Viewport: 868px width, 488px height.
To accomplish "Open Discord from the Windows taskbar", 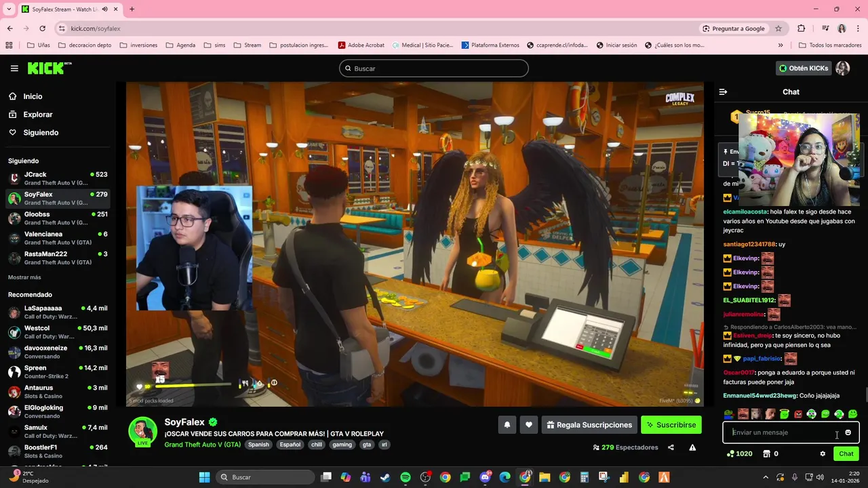I will (x=485, y=477).
